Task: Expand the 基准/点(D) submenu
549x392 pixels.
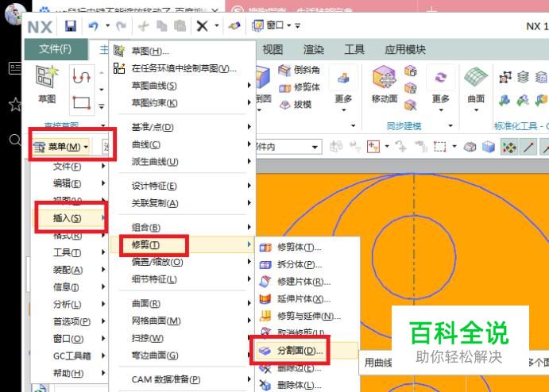Action: (x=182, y=127)
